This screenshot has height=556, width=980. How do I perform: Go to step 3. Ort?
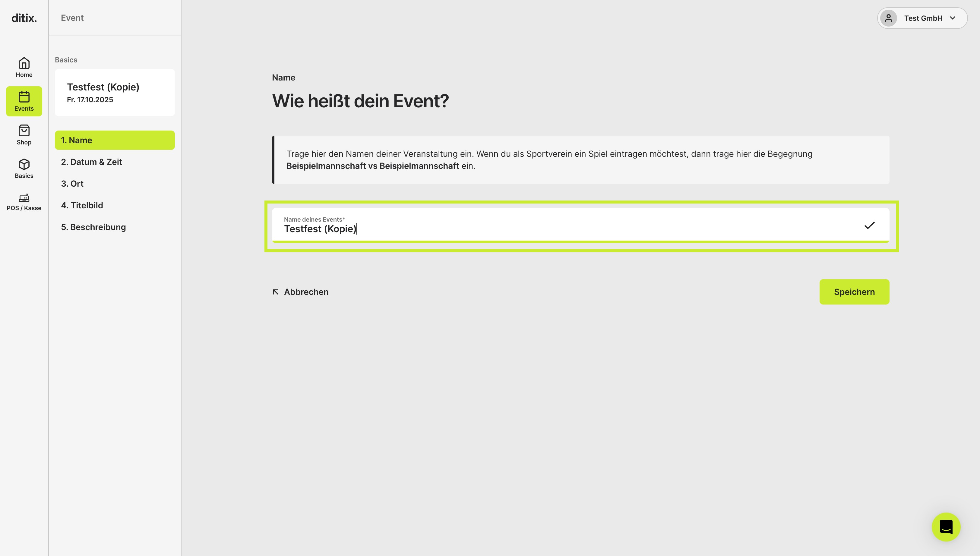[115, 184]
